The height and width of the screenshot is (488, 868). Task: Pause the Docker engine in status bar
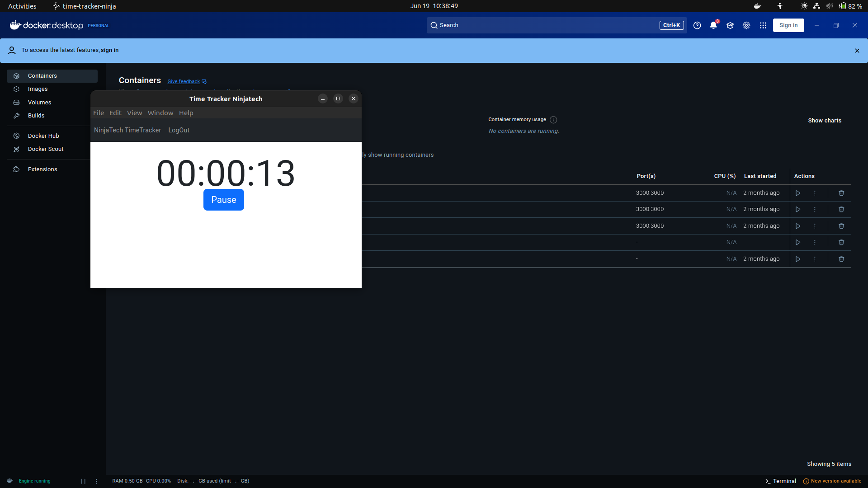click(83, 481)
